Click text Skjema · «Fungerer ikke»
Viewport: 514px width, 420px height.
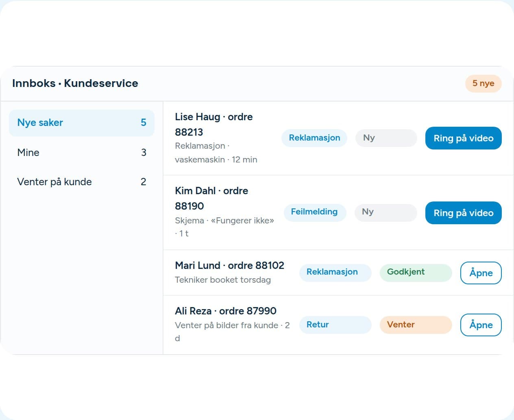[x=224, y=221]
